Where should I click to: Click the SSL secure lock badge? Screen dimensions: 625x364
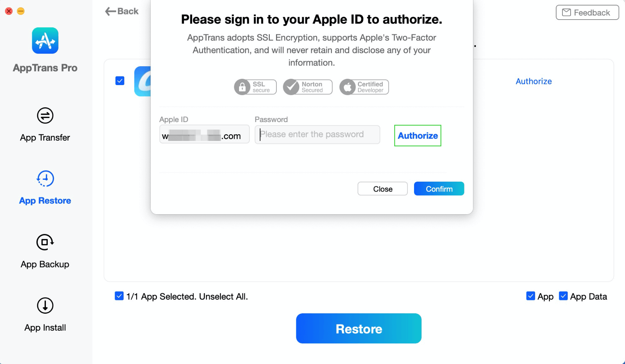tap(255, 87)
